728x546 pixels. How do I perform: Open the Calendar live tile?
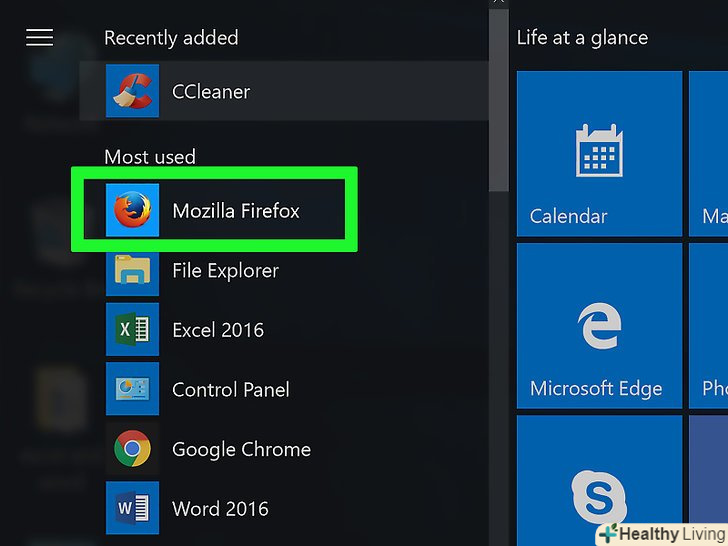tap(599, 154)
